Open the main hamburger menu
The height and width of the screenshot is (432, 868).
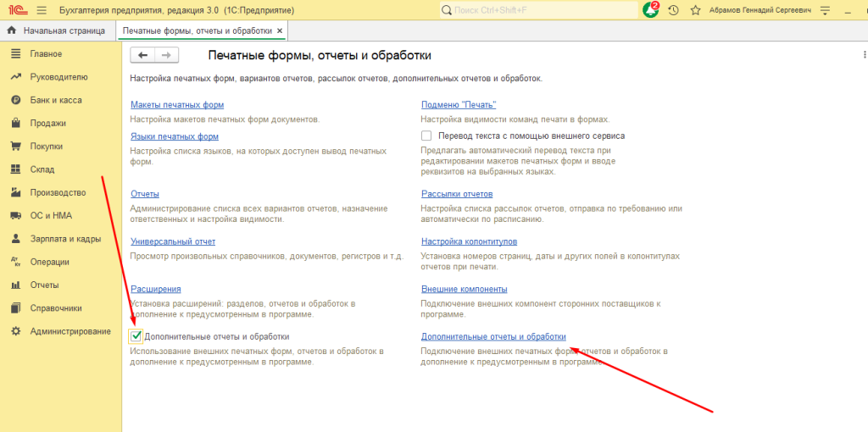pos(41,10)
